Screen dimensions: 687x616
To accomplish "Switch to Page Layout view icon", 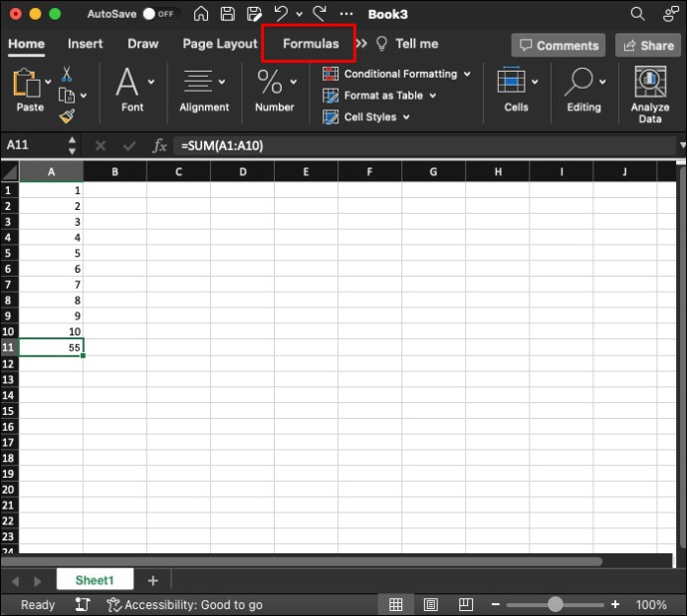I will pos(431,605).
